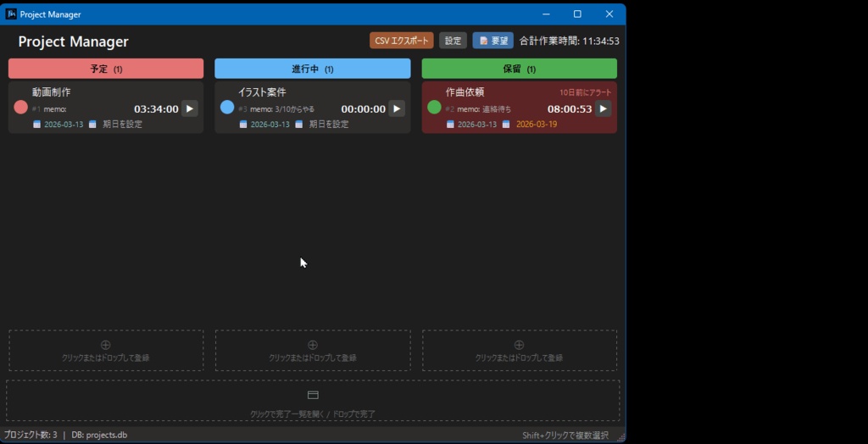
Task: Open due-date calendar icon on 作曲依頼 card
Action: pyautogui.click(x=506, y=125)
